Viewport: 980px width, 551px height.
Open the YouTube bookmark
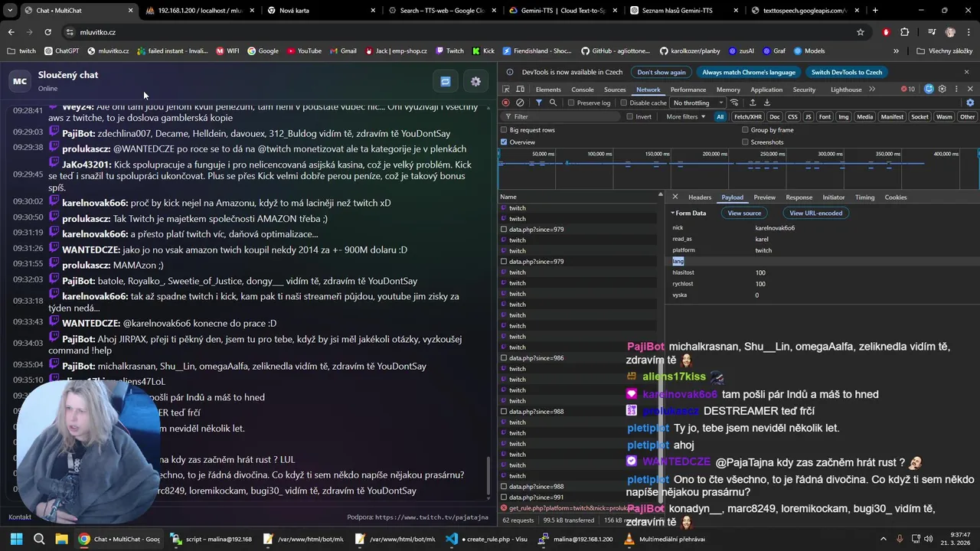tap(304, 51)
